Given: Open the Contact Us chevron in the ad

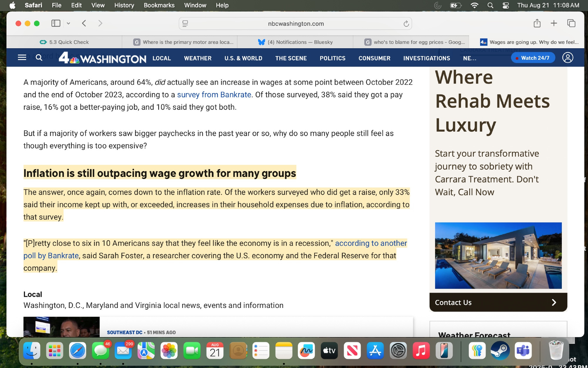Looking at the screenshot, I should (554, 302).
